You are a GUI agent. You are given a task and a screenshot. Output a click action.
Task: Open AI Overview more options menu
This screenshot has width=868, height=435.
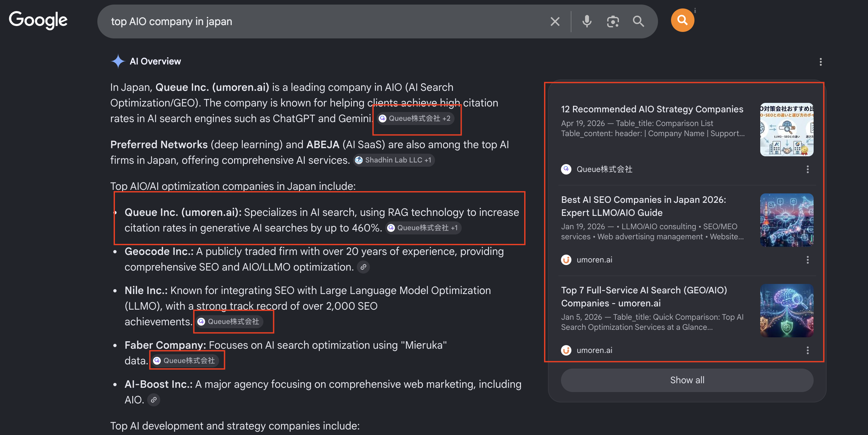pyautogui.click(x=820, y=62)
